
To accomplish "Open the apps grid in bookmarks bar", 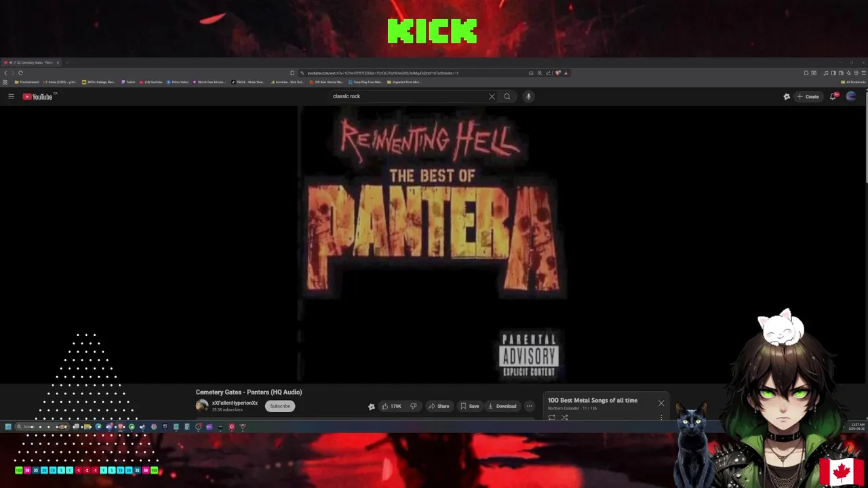I will click(x=5, y=82).
